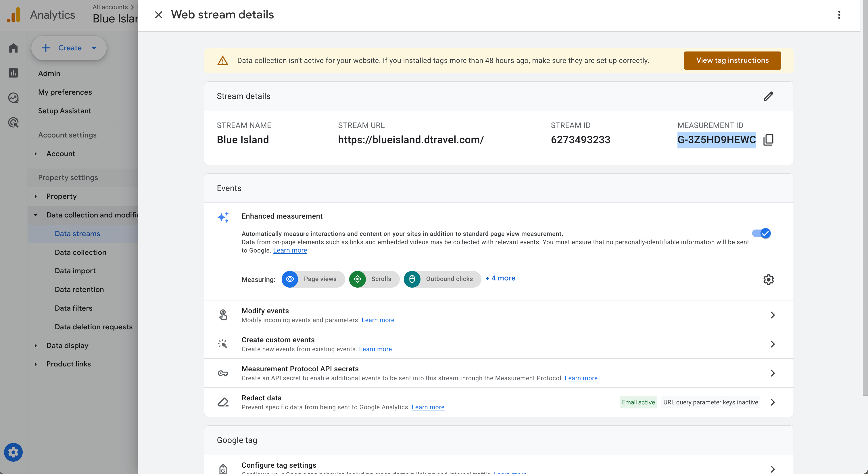Select Data deletion requests in sidebar
This screenshot has width=868, height=474.
93,327
